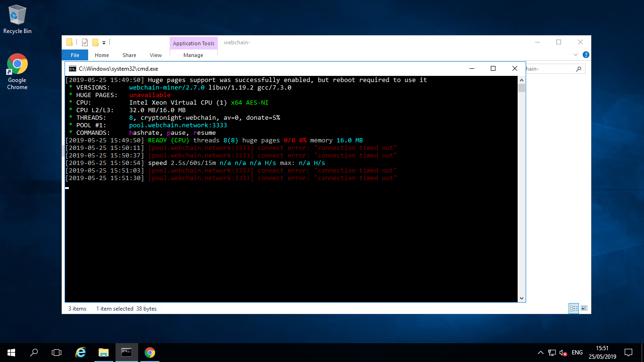This screenshot has width=644, height=362.
Task: Click the New Folder icon in quick access toolbar
Action: pyautogui.click(x=95, y=42)
